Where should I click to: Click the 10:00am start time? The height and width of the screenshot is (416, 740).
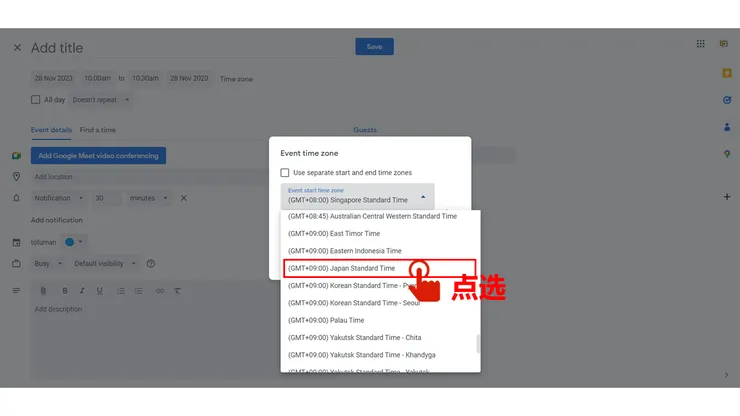point(98,78)
